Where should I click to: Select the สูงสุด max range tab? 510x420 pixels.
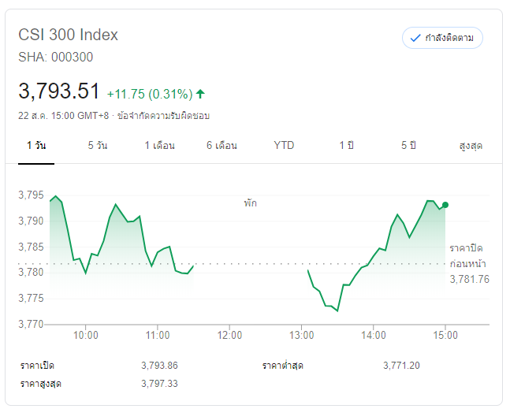[470, 146]
